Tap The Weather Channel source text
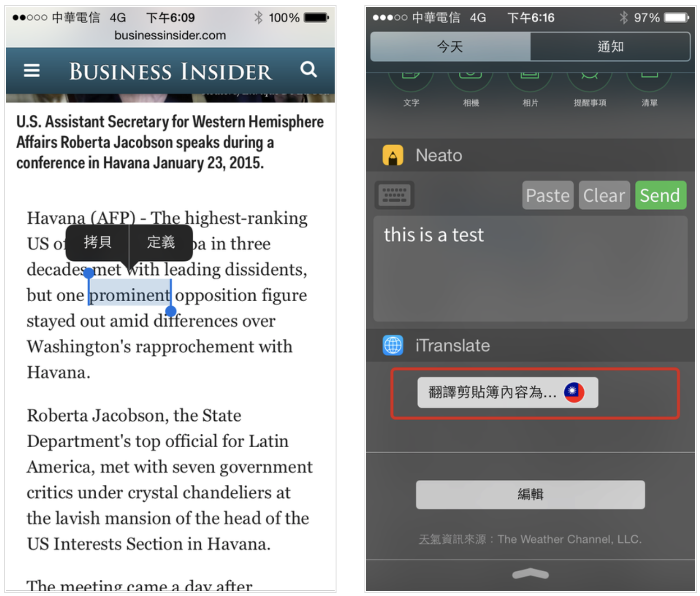The image size is (700, 596). click(530, 539)
